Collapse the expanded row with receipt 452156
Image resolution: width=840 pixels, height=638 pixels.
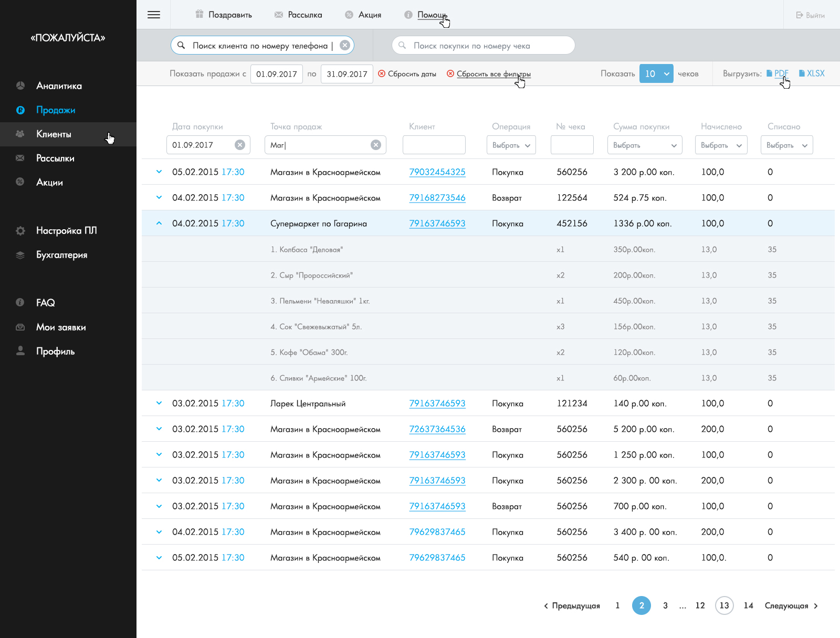coord(159,224)
